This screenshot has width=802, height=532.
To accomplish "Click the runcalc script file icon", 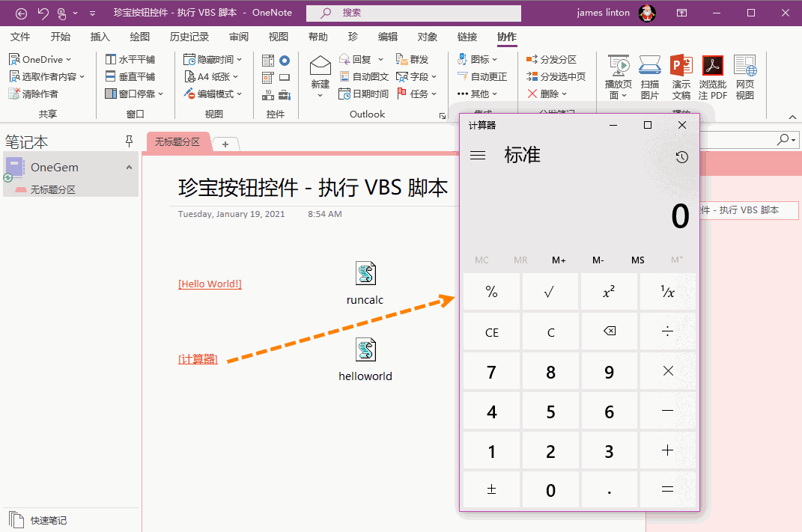I will 365,273.
